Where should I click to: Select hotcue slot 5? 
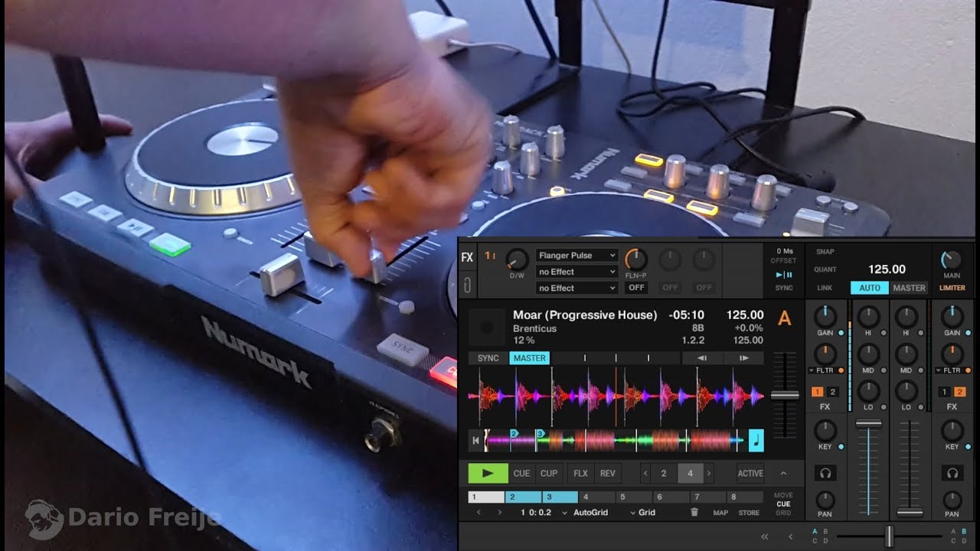pyautogui.click(x=635, y=497)
